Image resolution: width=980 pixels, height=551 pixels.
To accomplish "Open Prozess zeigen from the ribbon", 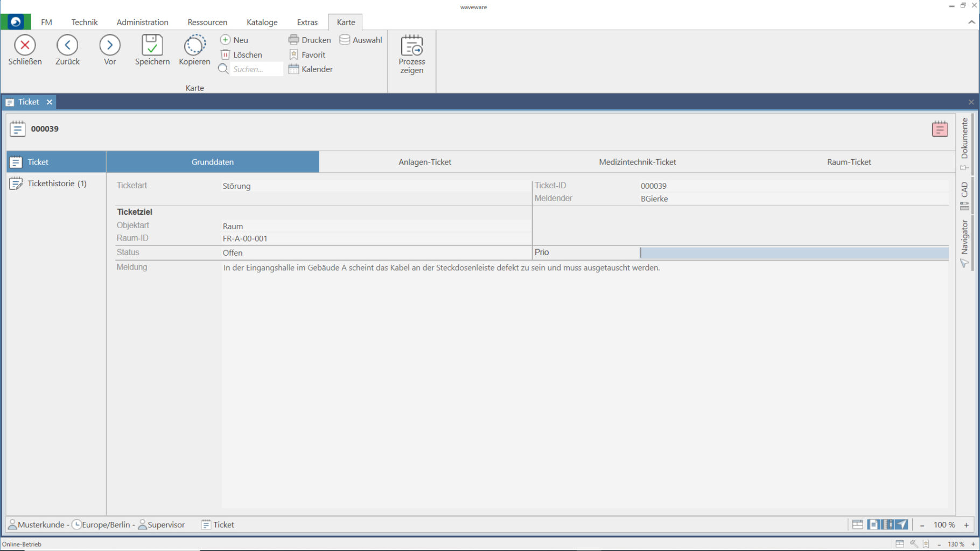I will click(412, 46).
